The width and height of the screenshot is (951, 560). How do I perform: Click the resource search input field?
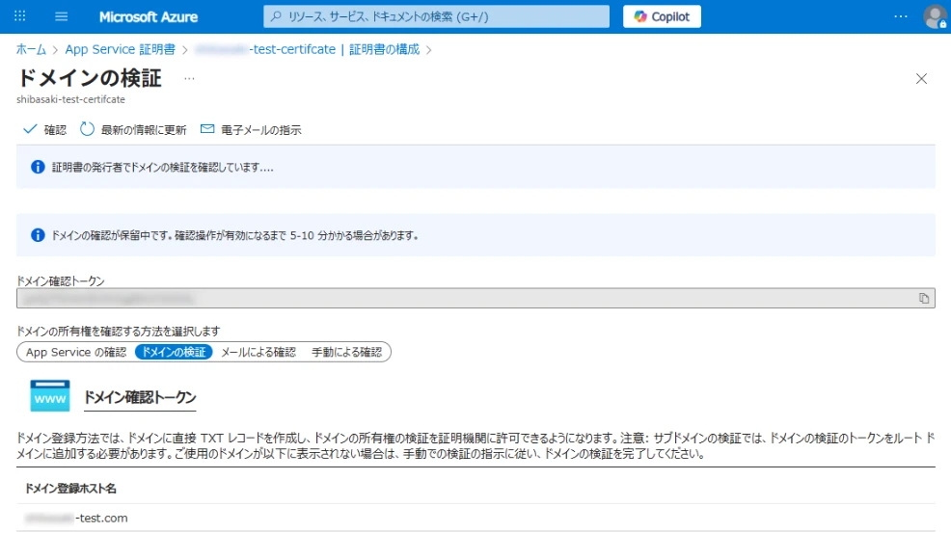pos(436,16)
